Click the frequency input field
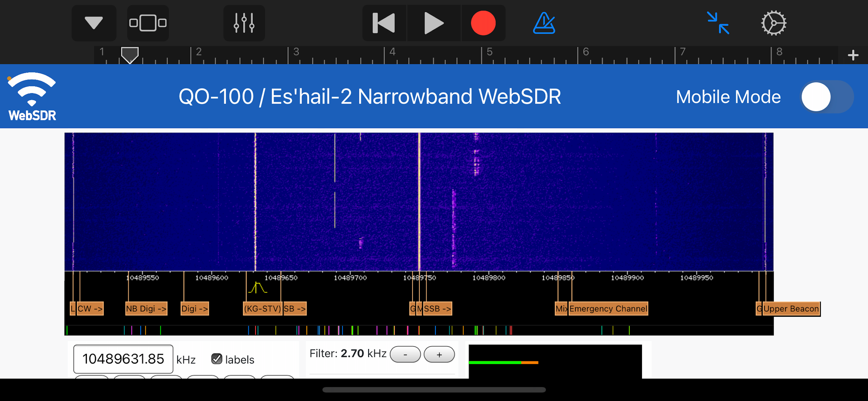 (123, 359)
